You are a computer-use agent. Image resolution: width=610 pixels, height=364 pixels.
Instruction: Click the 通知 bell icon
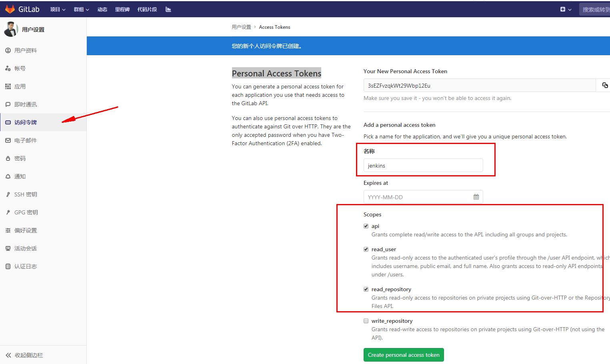[8, 176]
